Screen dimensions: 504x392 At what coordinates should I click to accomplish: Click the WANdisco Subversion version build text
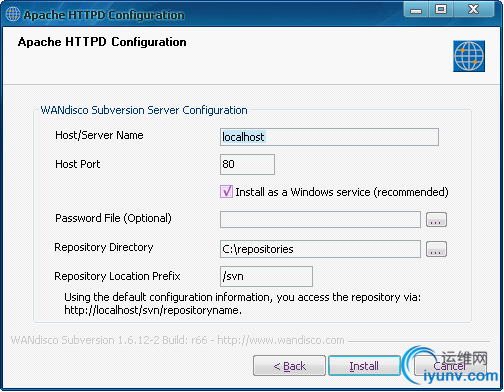177,340
